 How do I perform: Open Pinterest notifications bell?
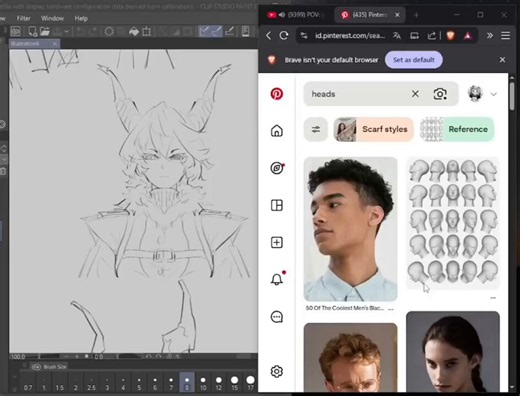tap(277, 279)
